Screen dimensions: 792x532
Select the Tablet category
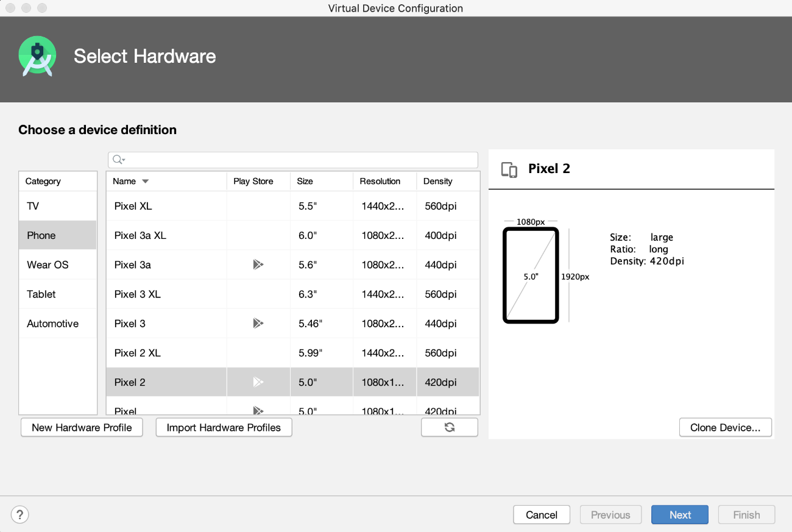point(58,294)
